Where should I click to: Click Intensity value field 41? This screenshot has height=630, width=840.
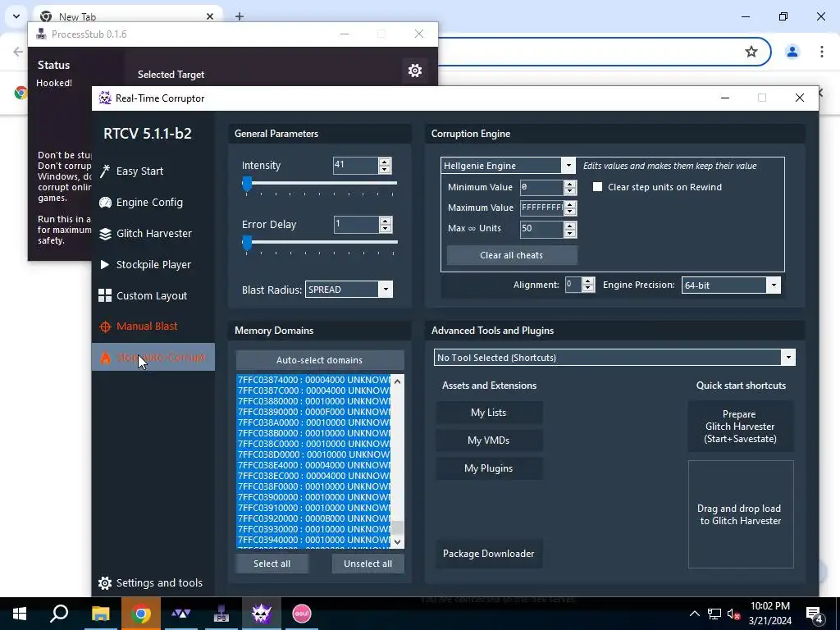tap(356, 165)
